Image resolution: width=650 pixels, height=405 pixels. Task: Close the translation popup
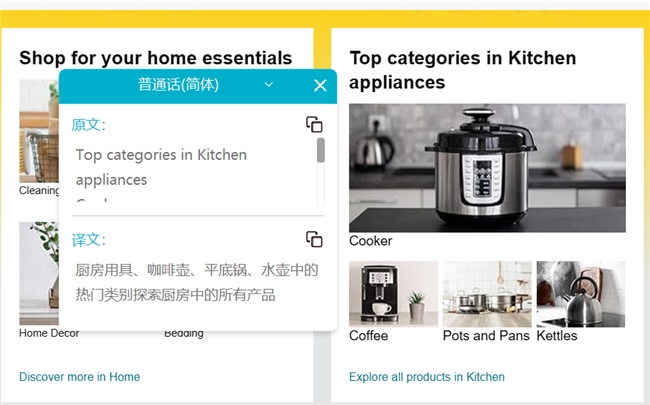[320, 85]
